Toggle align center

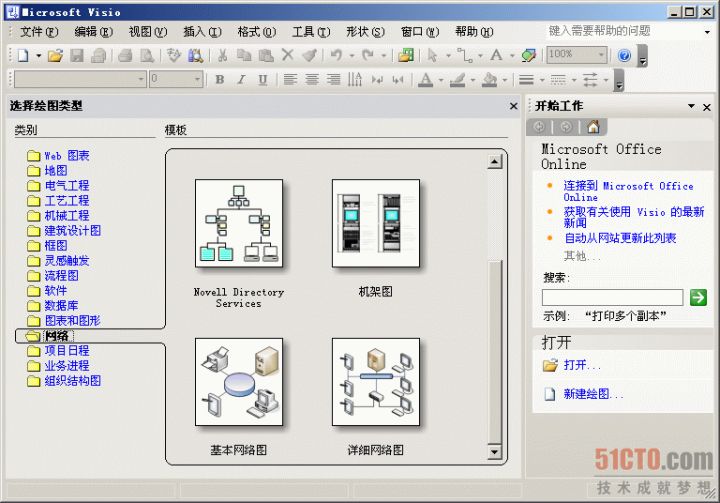tap(312, 79)
